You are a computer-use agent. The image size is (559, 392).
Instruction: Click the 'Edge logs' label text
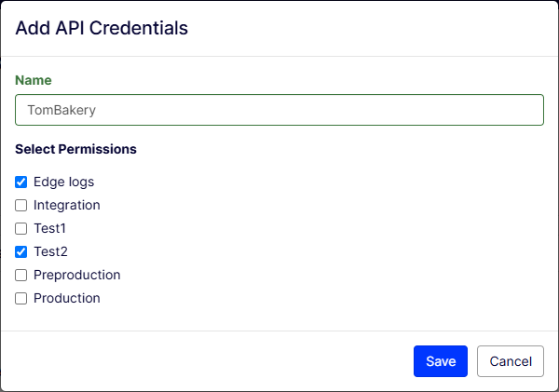(x=63, y=182)
